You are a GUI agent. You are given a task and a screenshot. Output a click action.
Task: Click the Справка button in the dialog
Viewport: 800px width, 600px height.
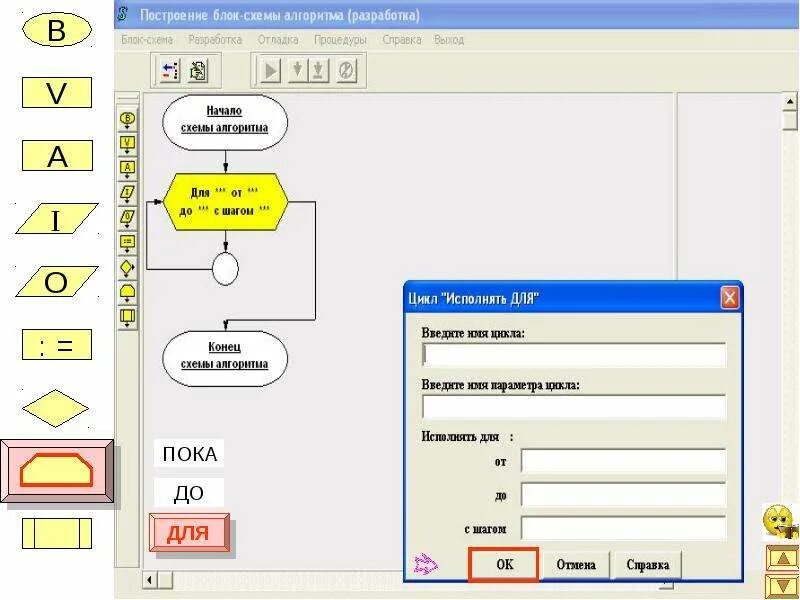tap(648, 565)
